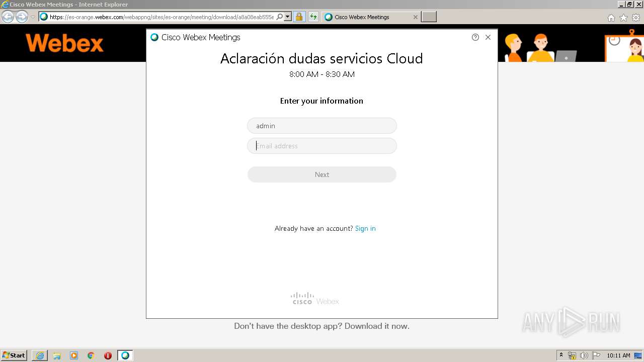This screenshot has height=362, width=644.
Task: Click the meeting title Aclaración dudas servicios Cloud
Action: (321, 58)
